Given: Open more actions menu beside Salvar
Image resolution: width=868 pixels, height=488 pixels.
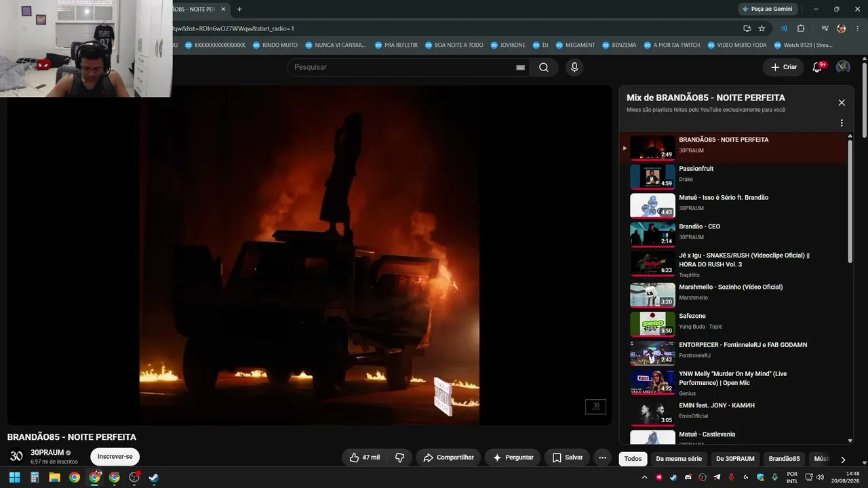Looking at the screenshot, I should coord(602,457).
